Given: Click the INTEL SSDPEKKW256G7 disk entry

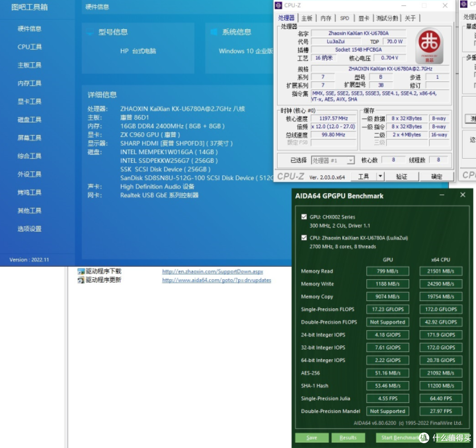Looking at the screenshot, I should click(x=169, y=161).
